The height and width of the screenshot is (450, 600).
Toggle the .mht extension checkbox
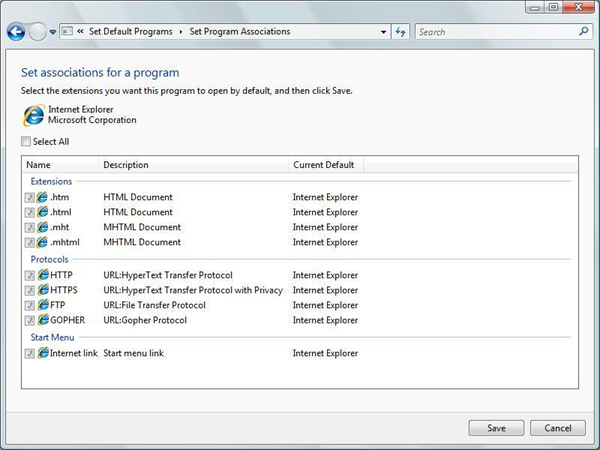[x=30, y=227]
